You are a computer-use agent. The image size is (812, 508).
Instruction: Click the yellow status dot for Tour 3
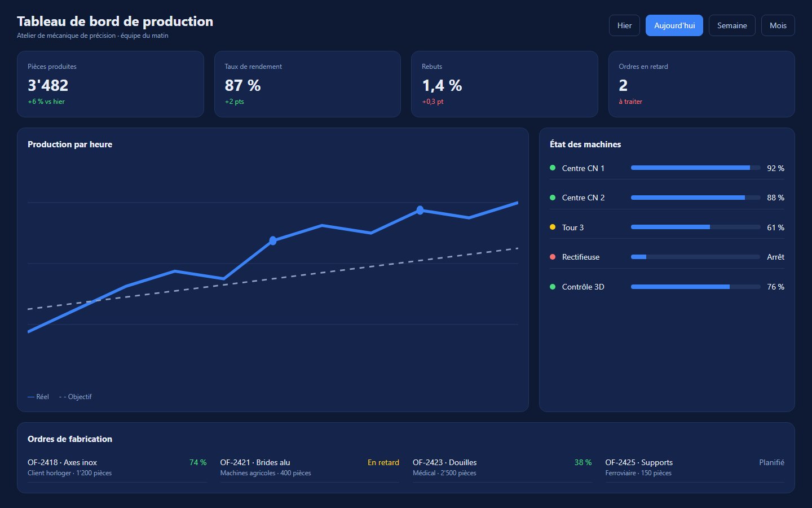(x=553, y=227)
